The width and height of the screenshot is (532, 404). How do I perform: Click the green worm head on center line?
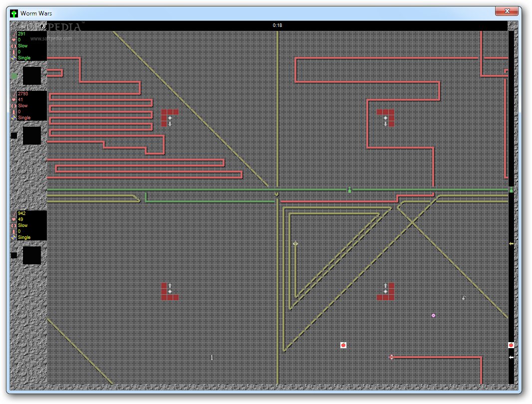click(349, 190)
